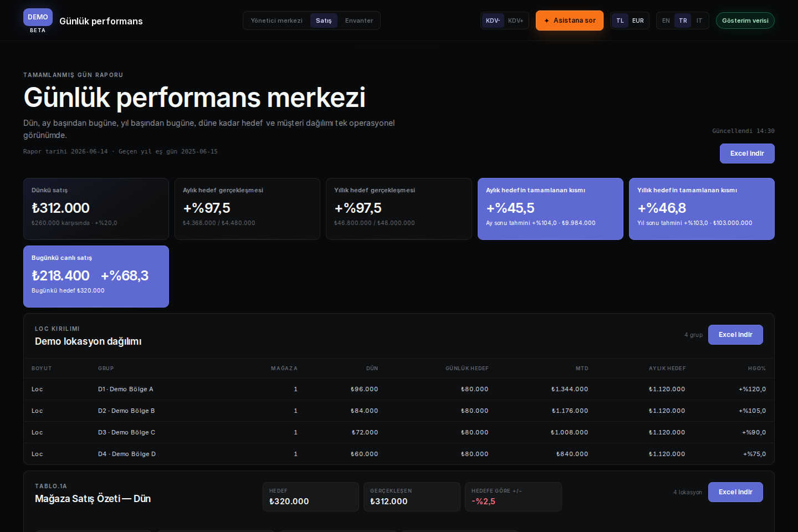Click the ₺1.344.000 MTD value

click(570, 389)
